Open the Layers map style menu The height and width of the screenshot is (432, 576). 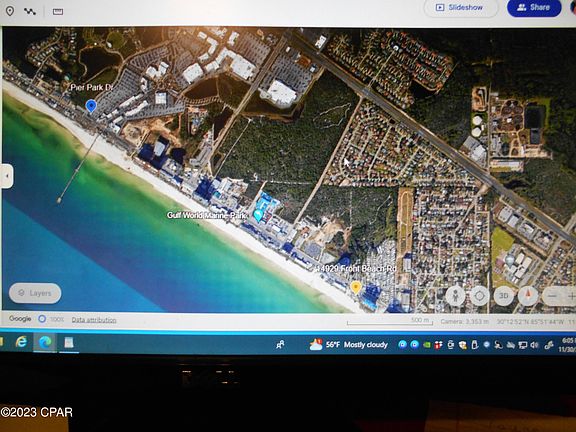[35, 293]
